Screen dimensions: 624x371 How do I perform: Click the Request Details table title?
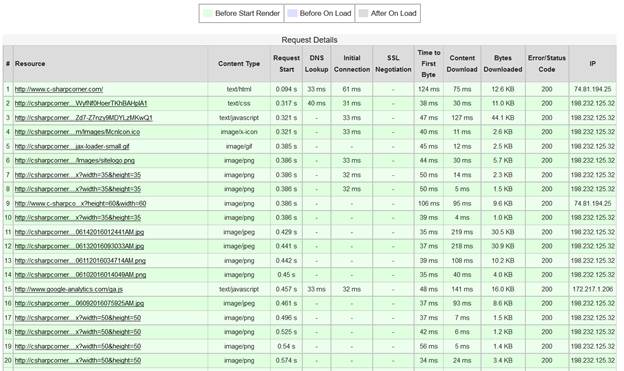(309, 40)
